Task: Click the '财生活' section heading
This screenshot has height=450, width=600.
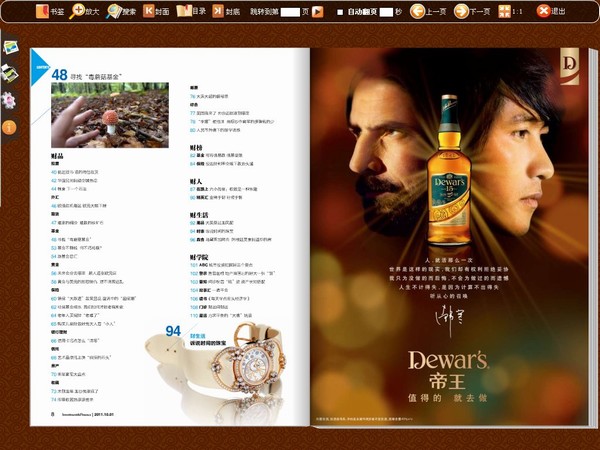Action: [x=199, y=215]
